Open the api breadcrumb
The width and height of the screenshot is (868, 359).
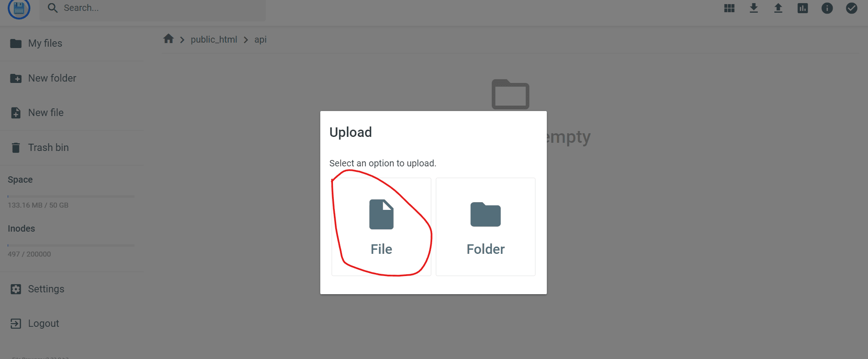260,39
